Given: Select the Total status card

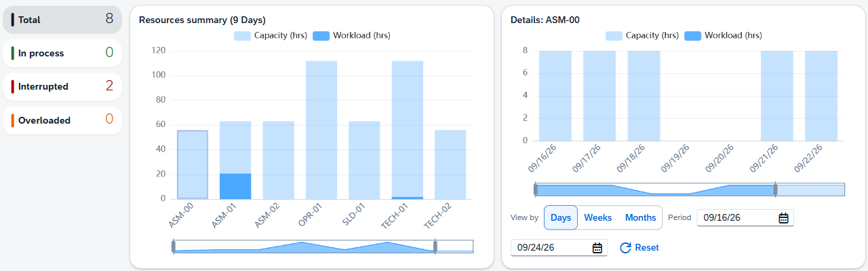Looking at the screenshot, I should pyautogui.click(x=62, y=20).
